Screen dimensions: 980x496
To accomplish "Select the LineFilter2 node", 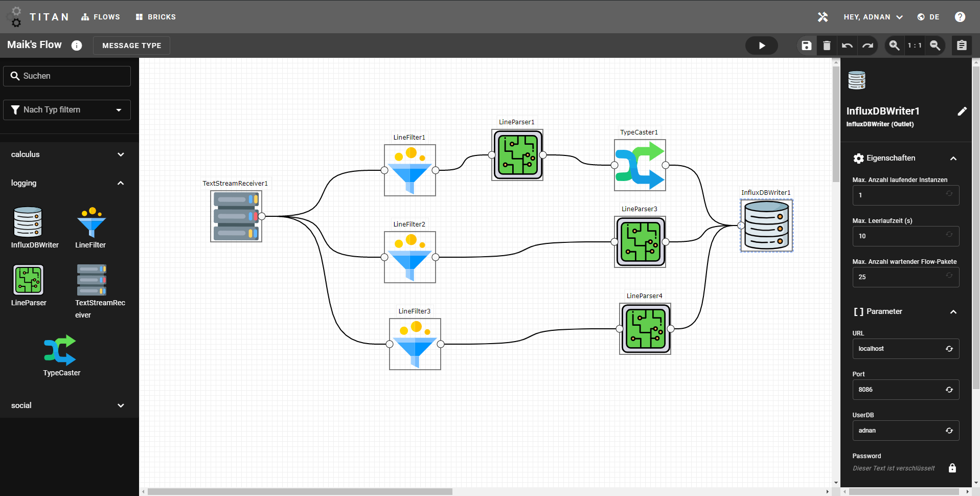I will click(410, 257).
